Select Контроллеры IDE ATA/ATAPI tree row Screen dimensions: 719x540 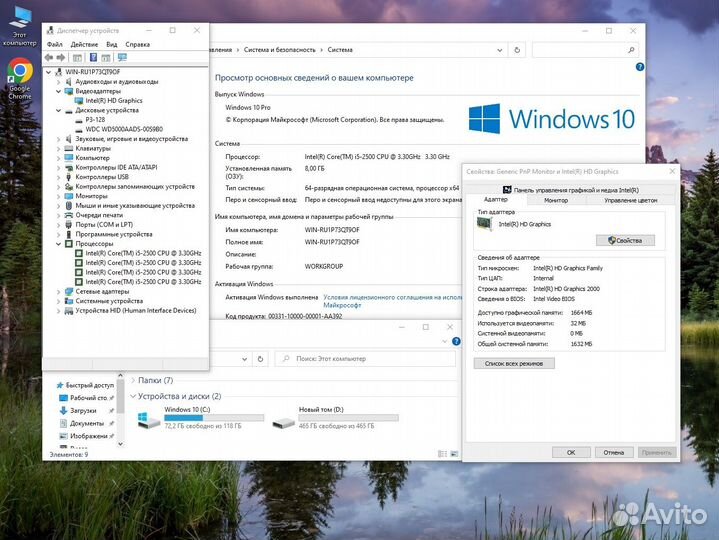[116, 168]
